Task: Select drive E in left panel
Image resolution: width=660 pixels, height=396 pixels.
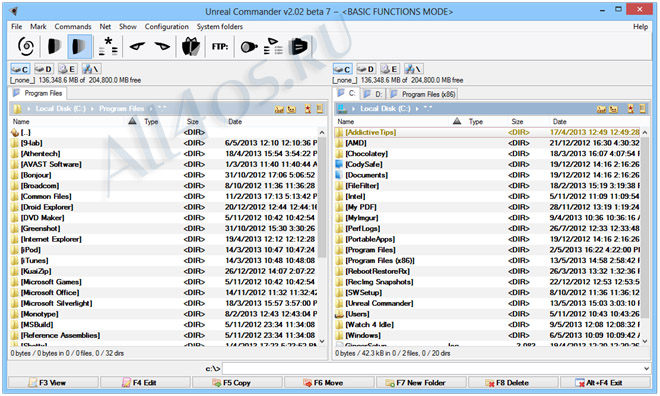Action: point(67,69)
